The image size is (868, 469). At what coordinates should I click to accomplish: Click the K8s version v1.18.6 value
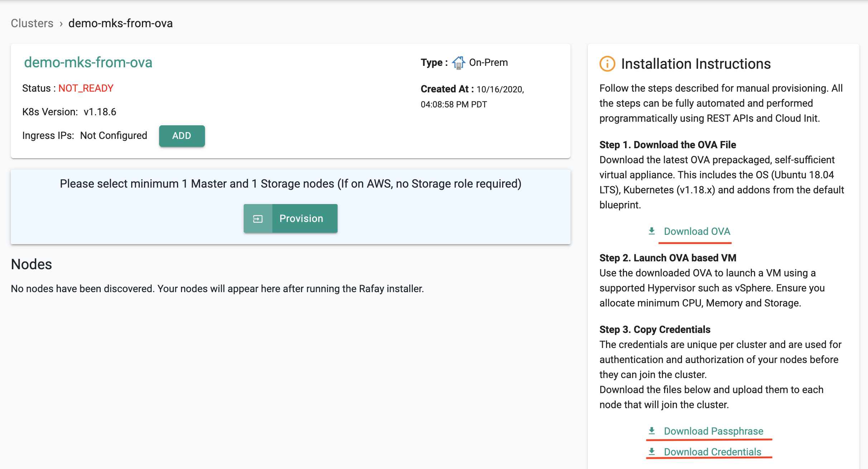pyautogui.click(x=100, y=112)
